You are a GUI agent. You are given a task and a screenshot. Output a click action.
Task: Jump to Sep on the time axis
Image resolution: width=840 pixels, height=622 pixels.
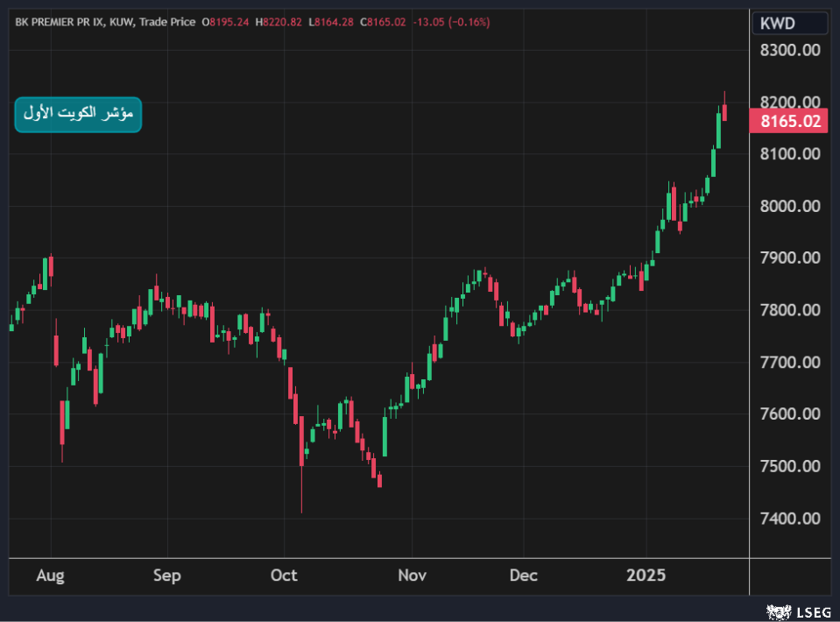(166, 576)
